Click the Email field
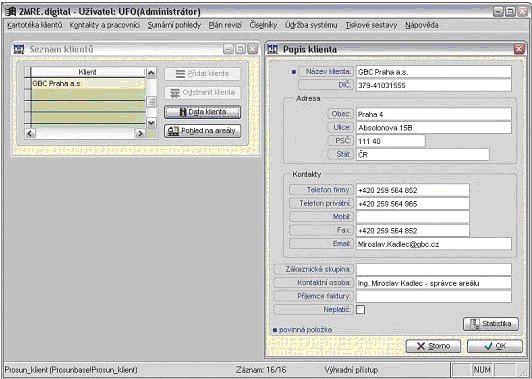 434,244
